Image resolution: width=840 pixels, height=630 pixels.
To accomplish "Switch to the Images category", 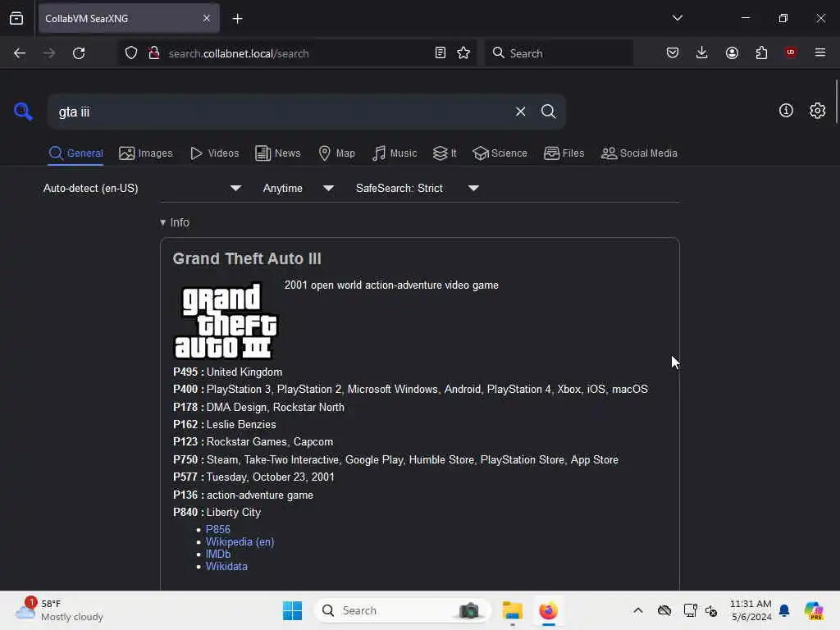I will tap(146, 153).
